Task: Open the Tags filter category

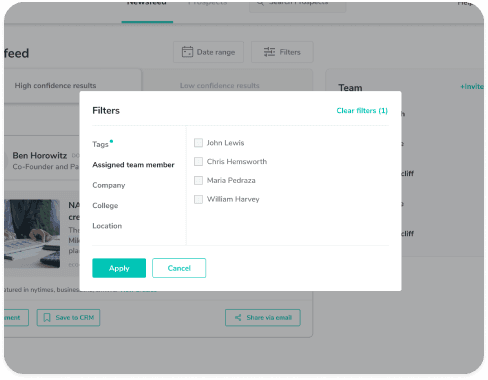Action: [x=100, y=144]
